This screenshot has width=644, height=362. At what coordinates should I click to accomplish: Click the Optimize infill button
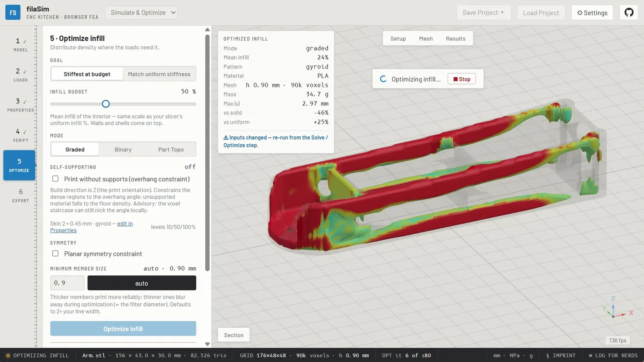[x=123, y=329]
